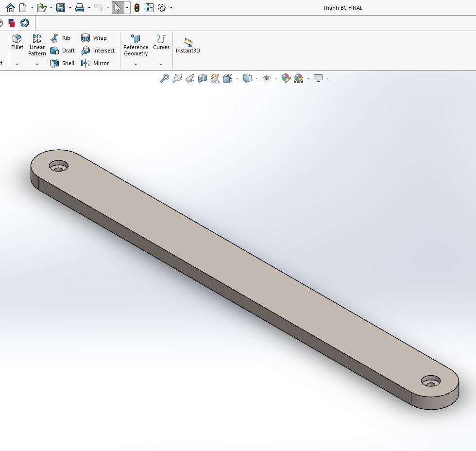
Task: Toggle Instant3D mode
Action: [x=188, y=46]
